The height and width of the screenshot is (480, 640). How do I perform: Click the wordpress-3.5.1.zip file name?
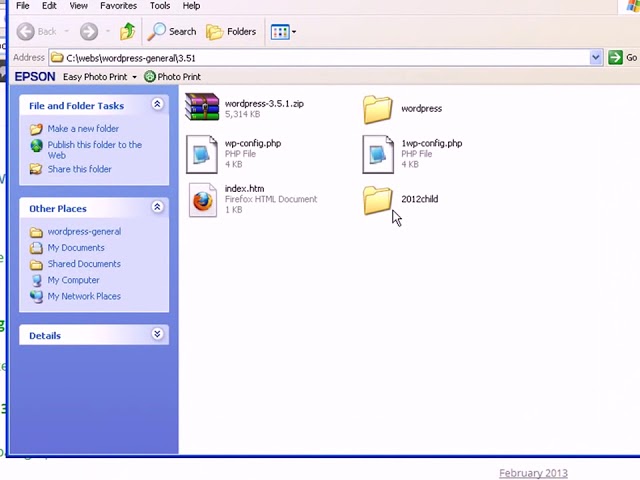(x=264, y=104)
